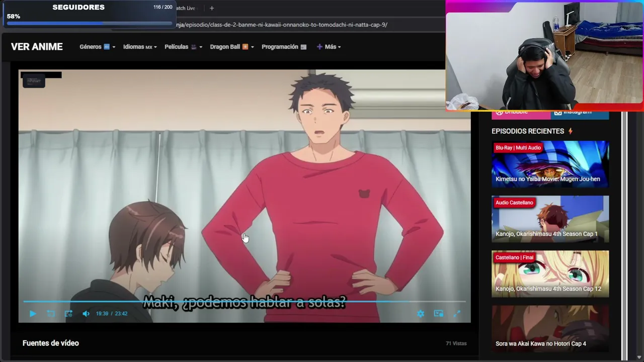Screen dimensions: 644x362
Task: Click the Películas menu icon
Action: pyautogui.click(x=193, y=47)
